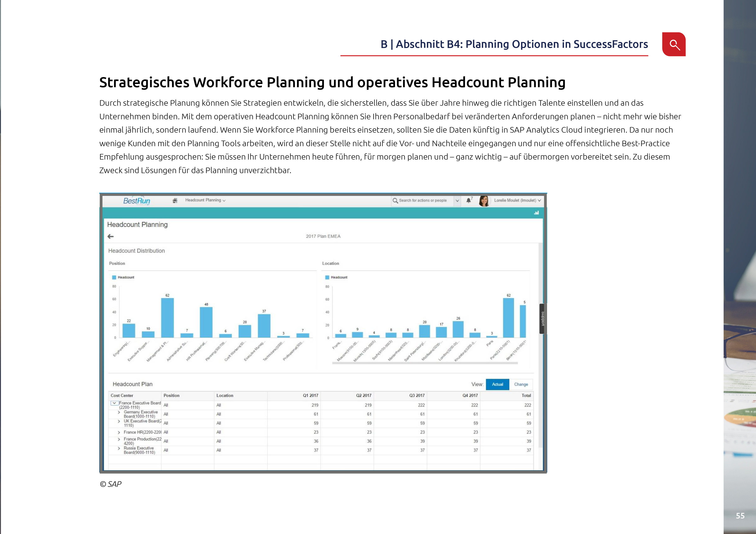The width and height of the screenshot is (756, 534).
Task: Click the Location chart Headcount legend swatch
Action: click(327, 277)
